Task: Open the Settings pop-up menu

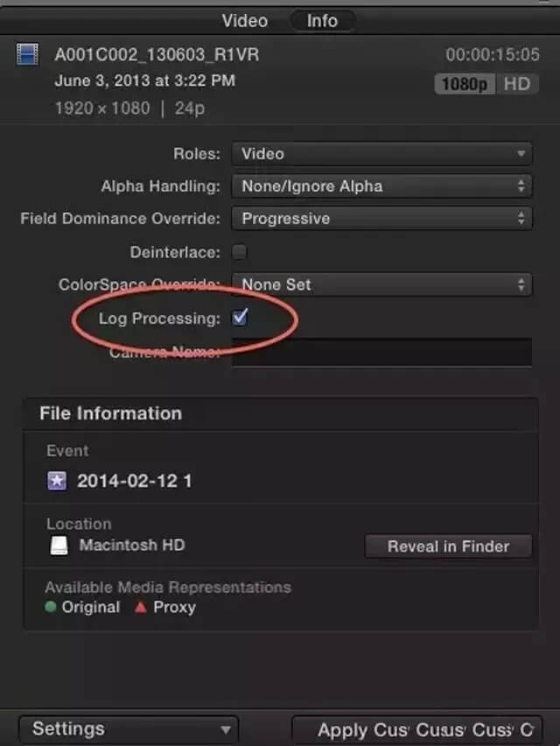Action: click(x=128, y=728)
